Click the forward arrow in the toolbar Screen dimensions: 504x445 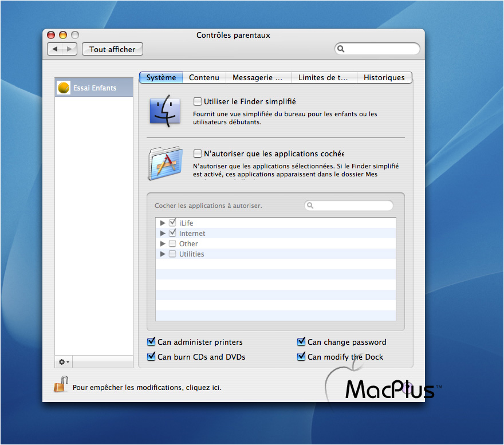click(x=69, y=49)
